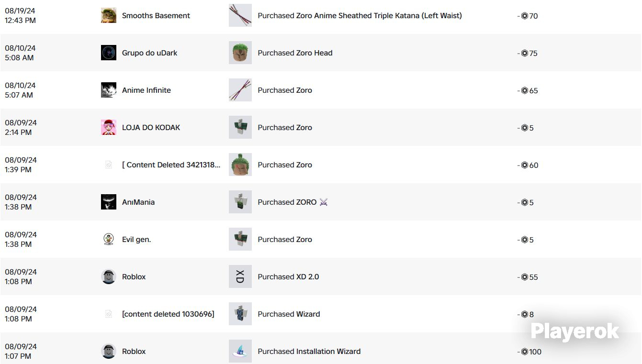This screenshot has width=642, height=364.
Task: Click the LOJA DO KODAK pink-haired avatar
Action: click(109, 127)
